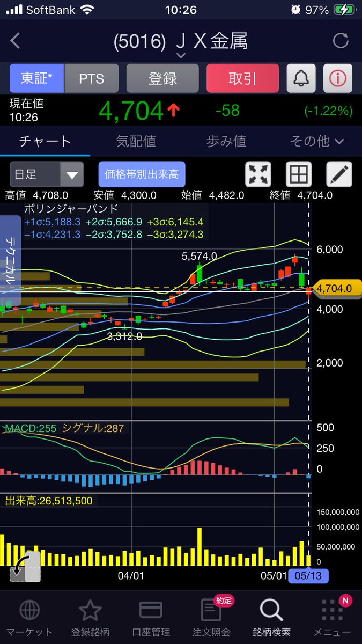The image size is (362, 644).
Task: Tap the シグナル:287 label
Action: coord(93,428)
